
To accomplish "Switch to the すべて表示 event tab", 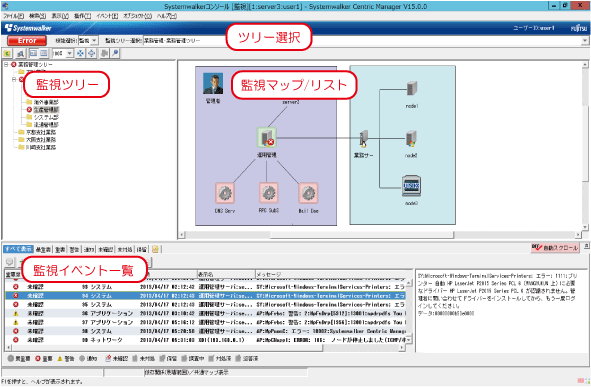I will (18, 249).
